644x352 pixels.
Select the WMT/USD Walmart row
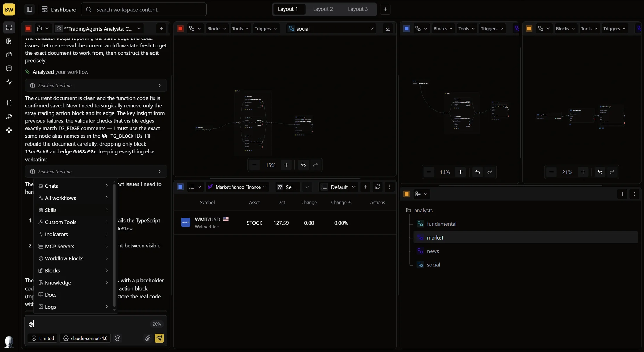(x=285, y=223)
